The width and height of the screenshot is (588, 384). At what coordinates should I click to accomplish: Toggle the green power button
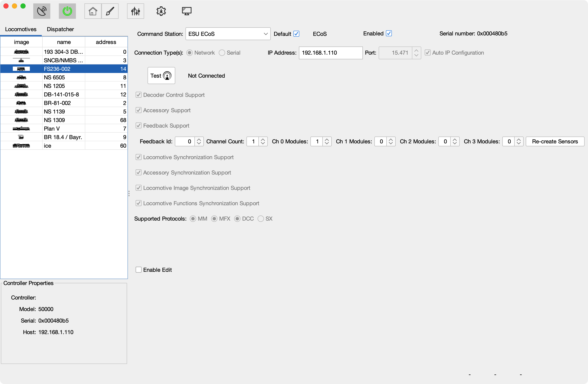point(67,11)
